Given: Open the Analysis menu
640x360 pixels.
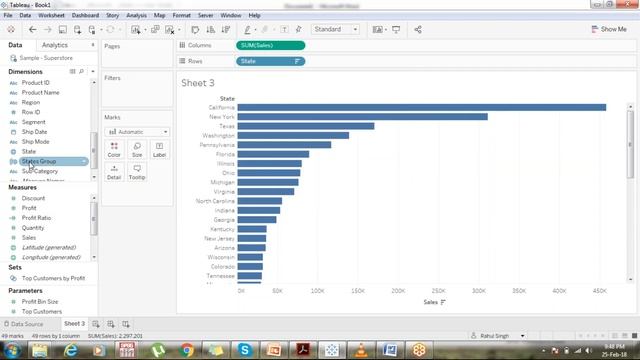Looking at the screenshot, I should tap(136, 16).
